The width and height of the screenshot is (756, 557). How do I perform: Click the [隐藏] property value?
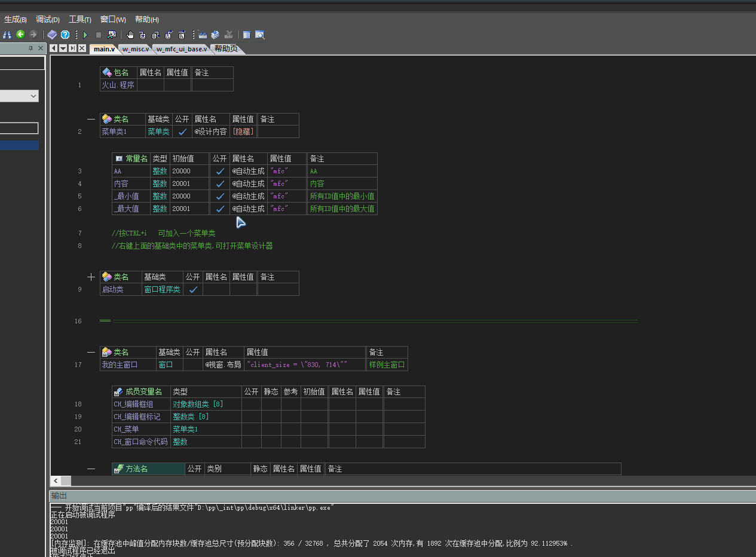243,131
